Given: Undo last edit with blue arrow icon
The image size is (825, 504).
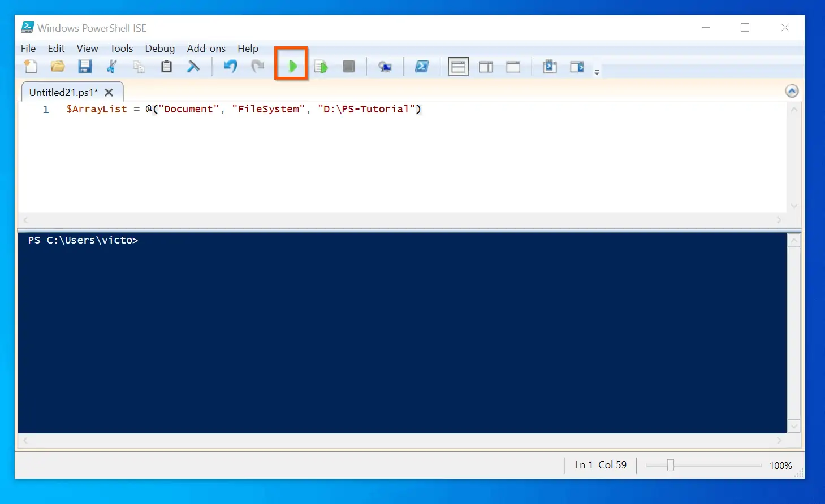Looking at the screenshot, I should tap(230, 67).
